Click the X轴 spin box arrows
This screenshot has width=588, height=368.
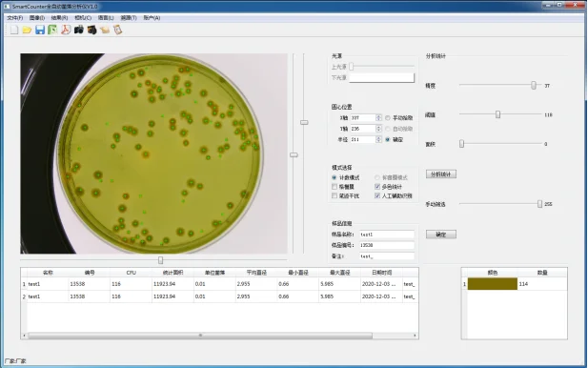[x=378, y=118]
